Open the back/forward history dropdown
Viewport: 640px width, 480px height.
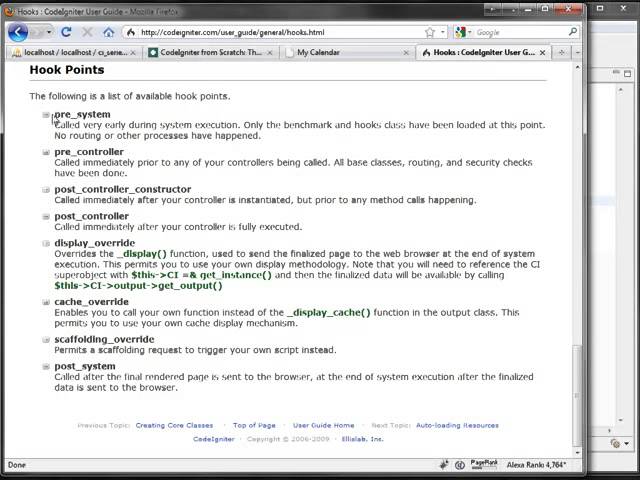[x=49, y=32]
